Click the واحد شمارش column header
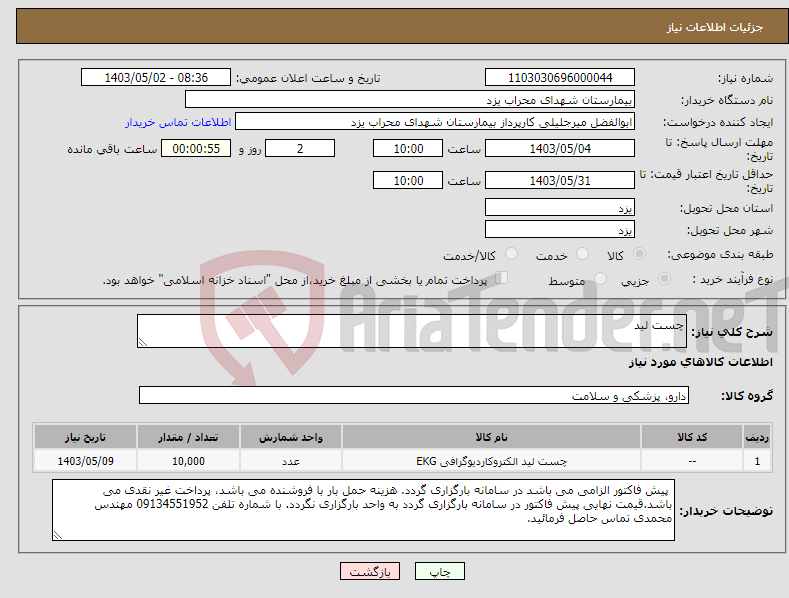Image resolution: width=789 pixels, height=598 pixels. tap(291, 437)
